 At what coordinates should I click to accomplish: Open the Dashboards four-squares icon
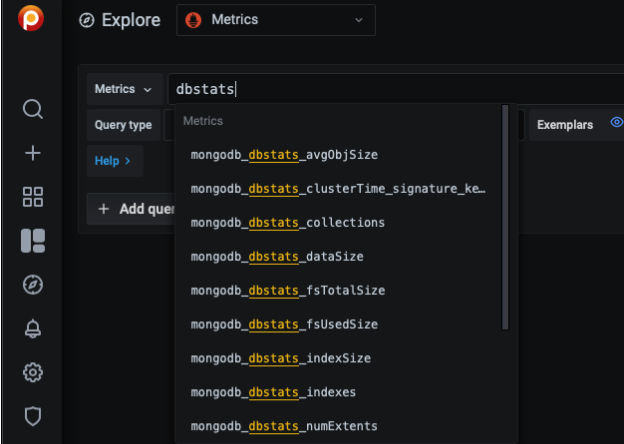click(x=32, y=197)
